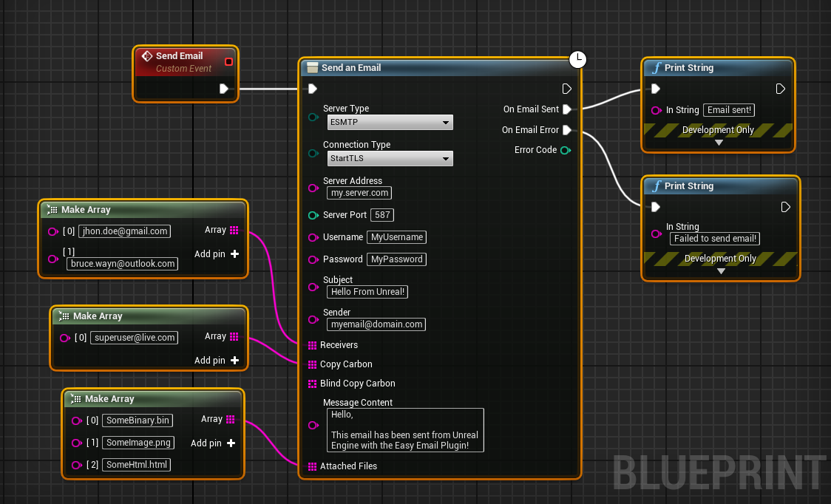Edit the Subject field 'Hello From Unreal!'
Viewport: 831px width, 504px height.
(x=367, y=292)
